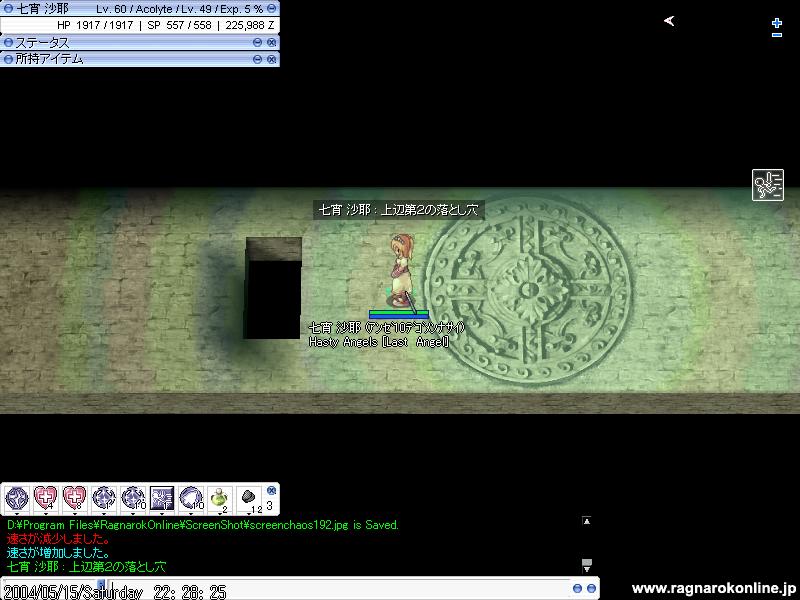Close the 所持アイテム window
The width and height of the screenshot is (800, 600).
pyautogui.click(x=271, y=59)
